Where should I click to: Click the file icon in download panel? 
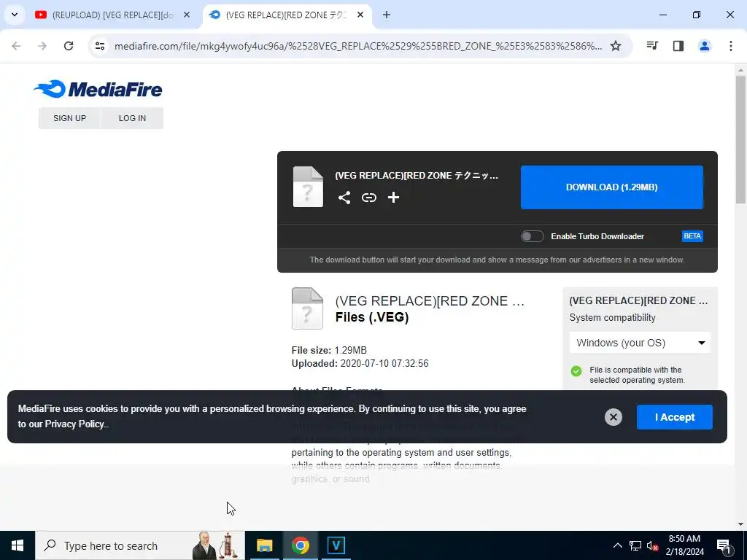click(308, 187)
